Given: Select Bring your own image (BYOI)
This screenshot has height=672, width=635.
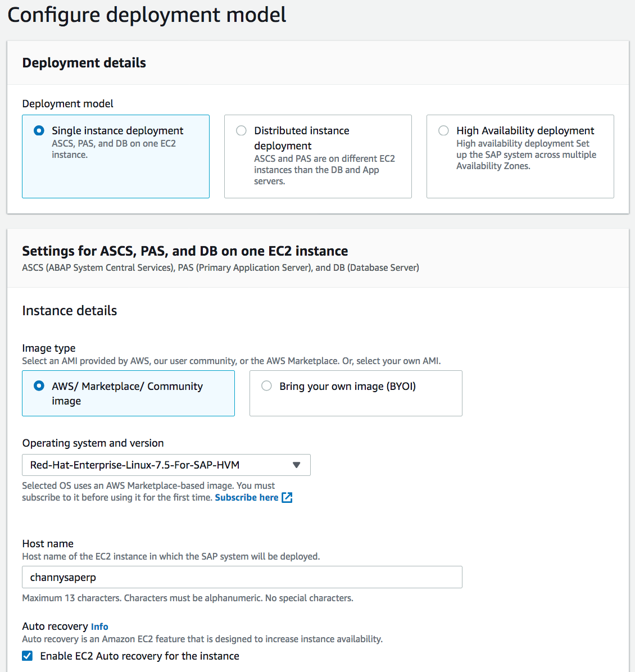Looking at the screenshot, I should [x=267, y=386].
